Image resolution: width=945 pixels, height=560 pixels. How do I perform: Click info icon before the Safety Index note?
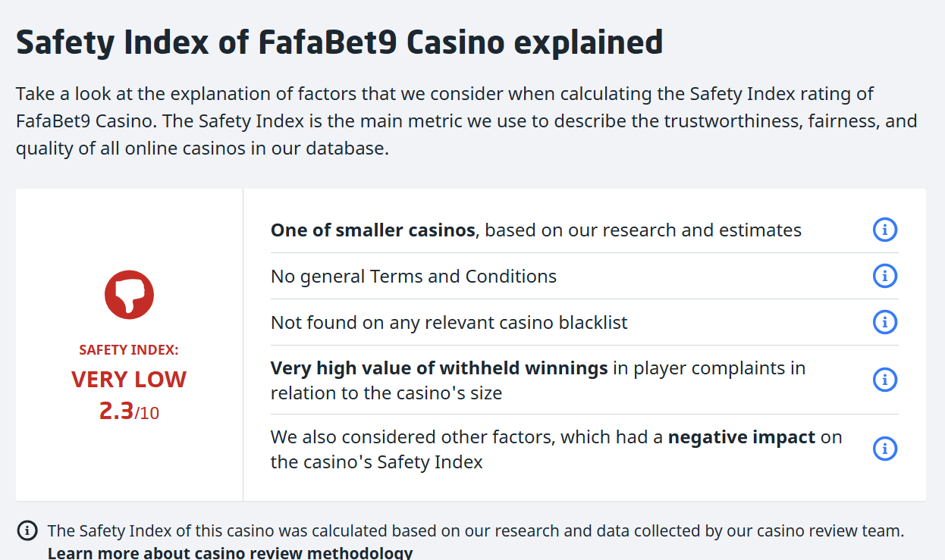click(27, 530)
